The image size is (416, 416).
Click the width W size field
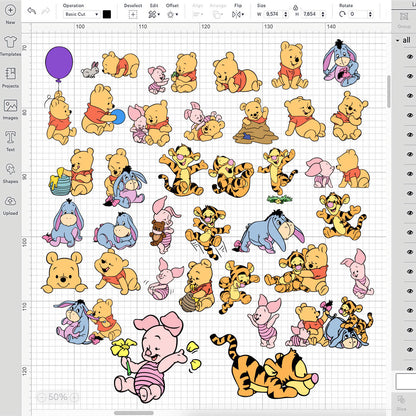[x=273, y=14]
